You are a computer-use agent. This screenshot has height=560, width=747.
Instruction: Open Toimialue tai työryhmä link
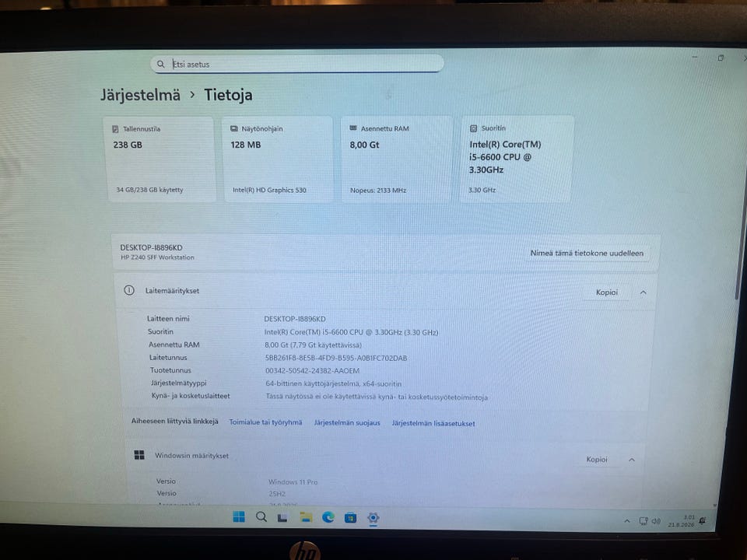(x=265, y=422)
